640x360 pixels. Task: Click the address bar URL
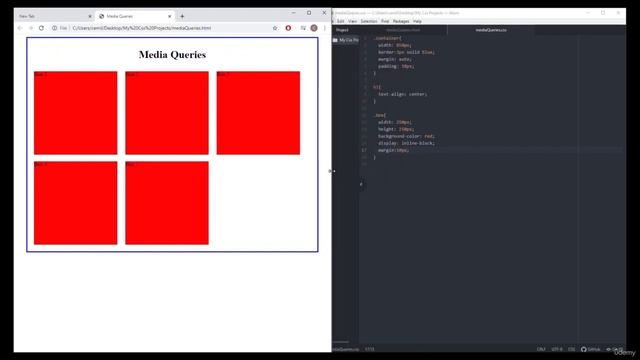click(x=142, y=28)
